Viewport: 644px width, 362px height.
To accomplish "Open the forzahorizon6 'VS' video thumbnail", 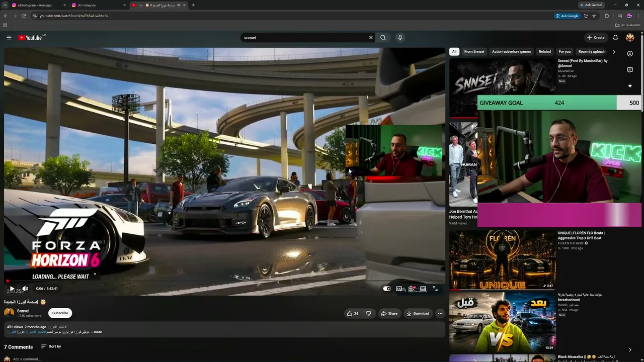I will click(x=503, y=322).
